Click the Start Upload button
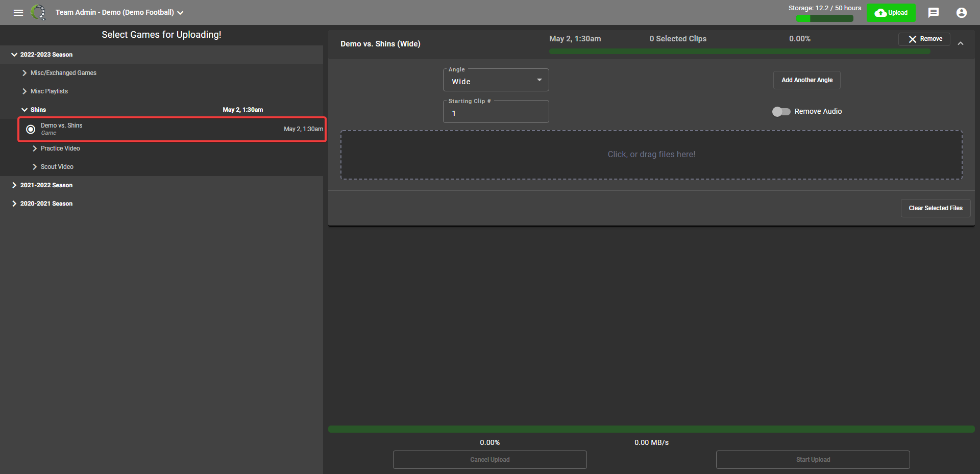Screen dimensions: 980x474 tap(813, 460)
